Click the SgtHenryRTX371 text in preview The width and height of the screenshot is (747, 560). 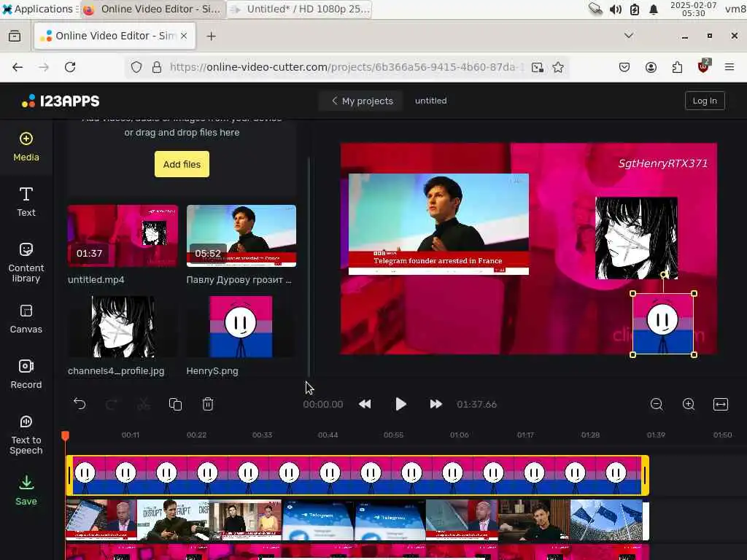click(662, 163)
